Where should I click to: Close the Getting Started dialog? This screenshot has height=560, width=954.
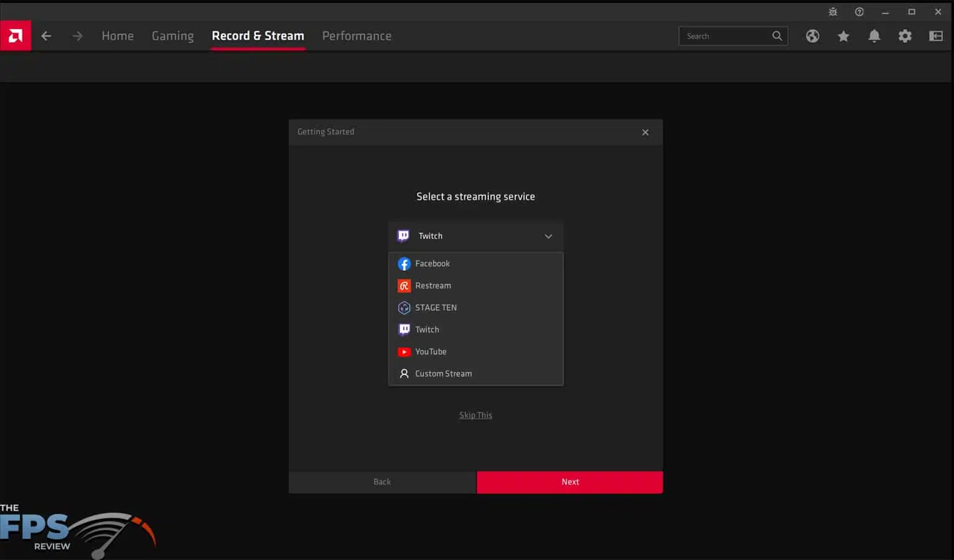coord(645,132)
